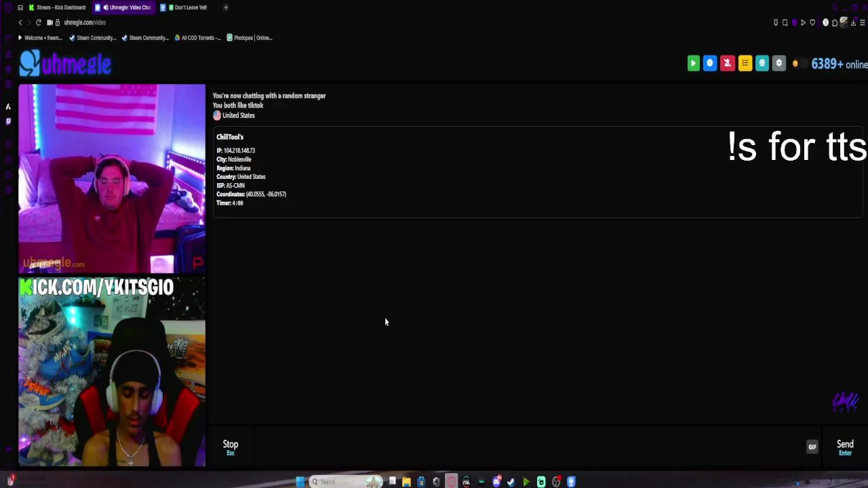868x488 pixels.
Task: Click the green play button in Uhmegle toolbar
Action: coord(693,63)
